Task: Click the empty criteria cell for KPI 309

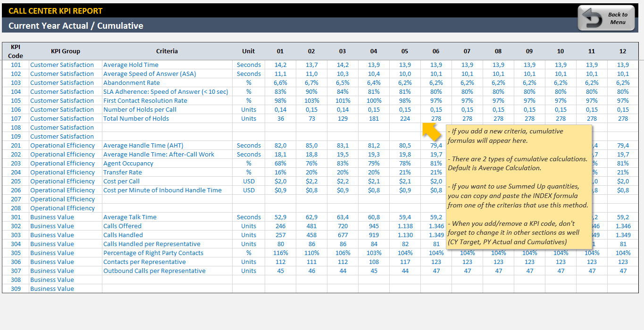Action: 167,289
